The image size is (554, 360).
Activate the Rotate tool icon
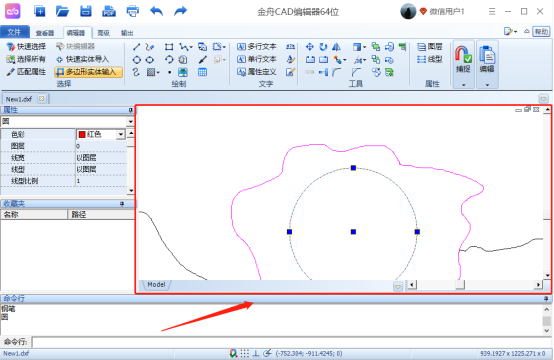click(x=323, y=47)
